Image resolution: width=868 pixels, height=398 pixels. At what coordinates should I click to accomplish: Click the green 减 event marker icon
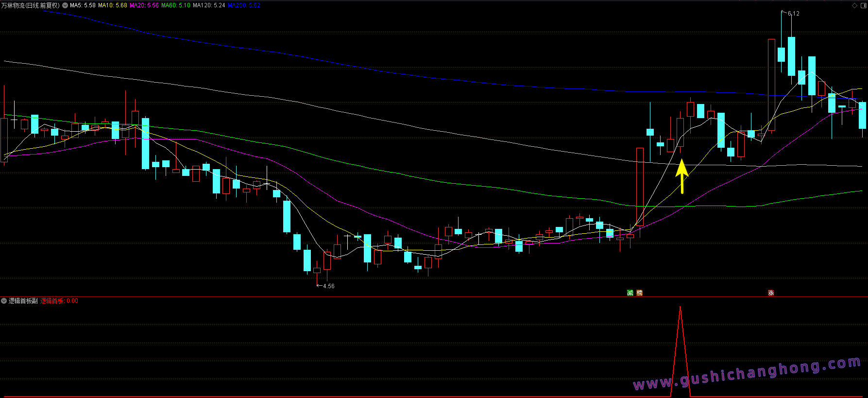pos(630,293)
